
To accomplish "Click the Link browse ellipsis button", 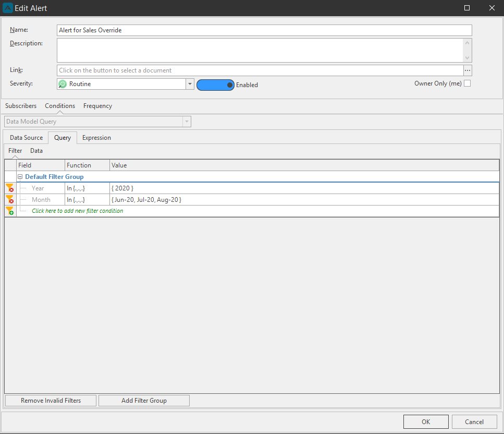I will pos(468,70).
